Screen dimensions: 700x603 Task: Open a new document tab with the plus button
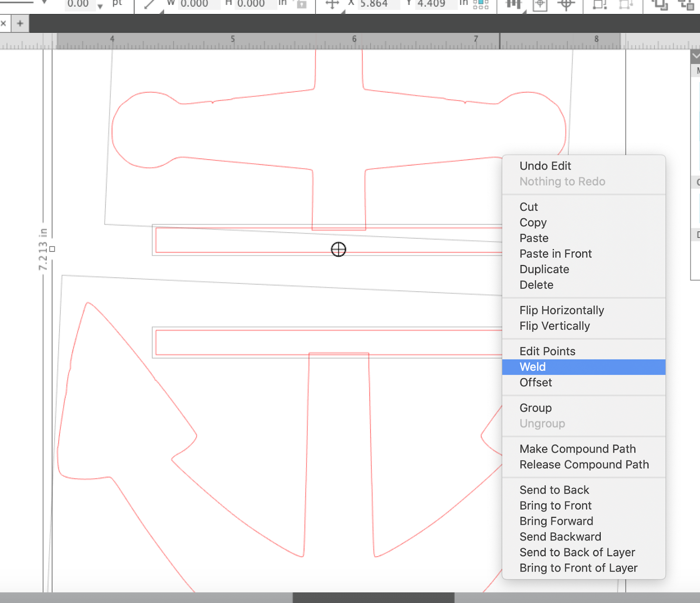20,24
